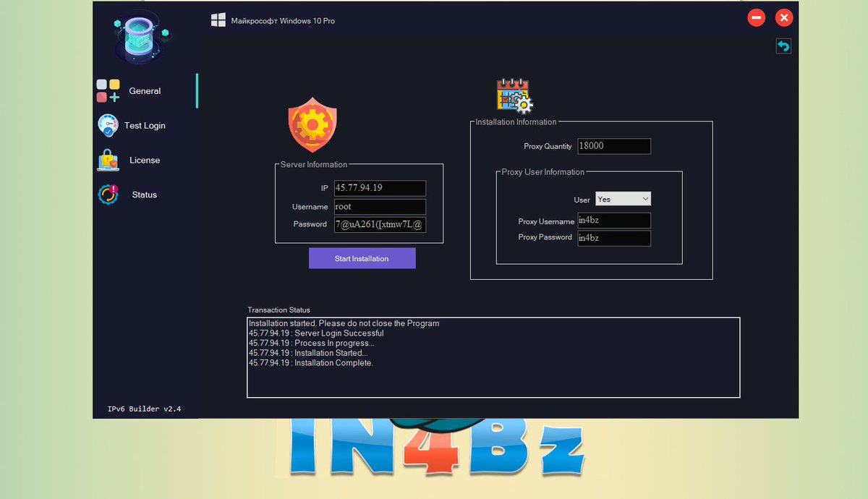The width and height of the screenshot is (868, 499).
Task: Close the program with red X button
Action: (784, 17)
